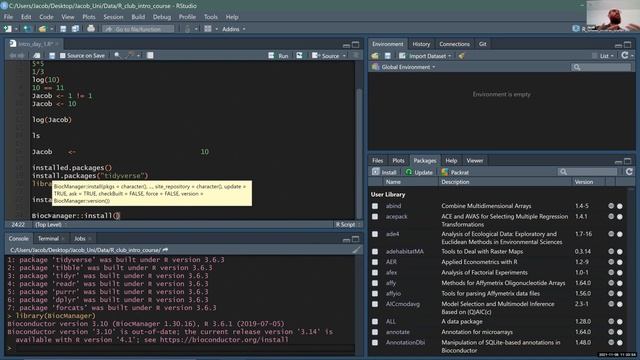Click the Create a project icon
The image size is (640, 360).
27,29
